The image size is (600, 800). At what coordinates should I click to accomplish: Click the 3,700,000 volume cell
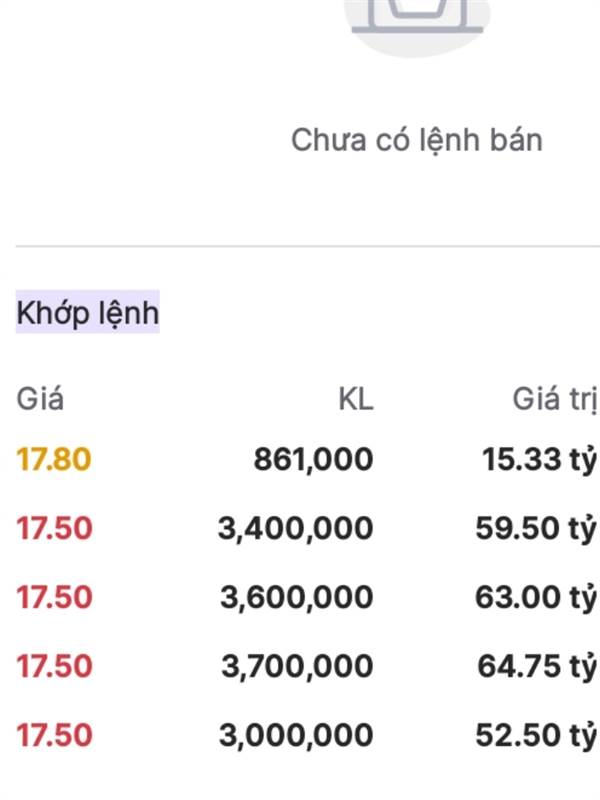(x=297, y=666)
